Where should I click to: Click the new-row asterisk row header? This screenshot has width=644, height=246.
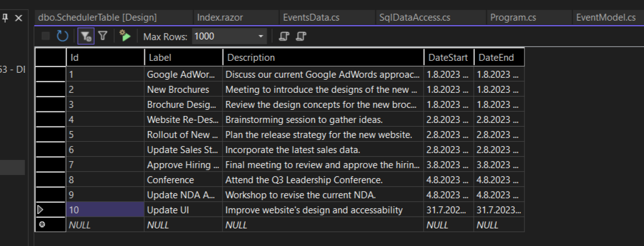(x=50, y=225)
